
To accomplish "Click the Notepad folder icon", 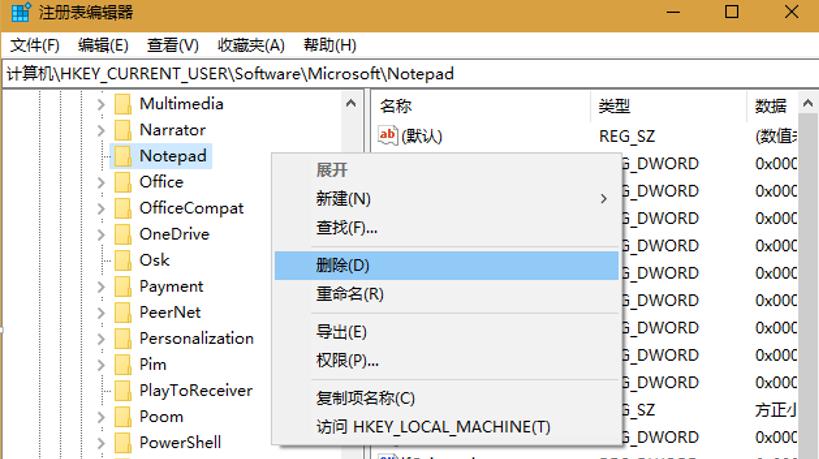I will pos(123,156).
